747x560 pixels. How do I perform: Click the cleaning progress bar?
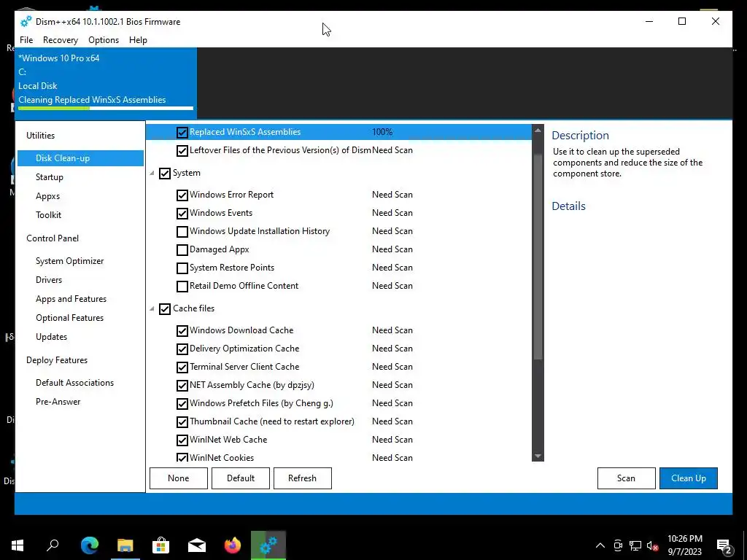(106, 108)
